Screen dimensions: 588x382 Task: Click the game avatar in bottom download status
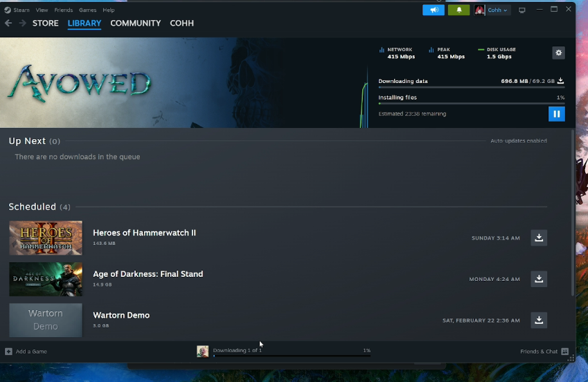coord(202,352)
